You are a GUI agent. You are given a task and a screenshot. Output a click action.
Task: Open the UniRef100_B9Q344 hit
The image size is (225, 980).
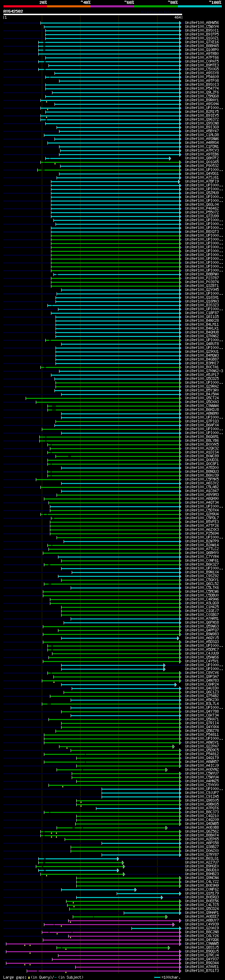[x=202, y=963]
